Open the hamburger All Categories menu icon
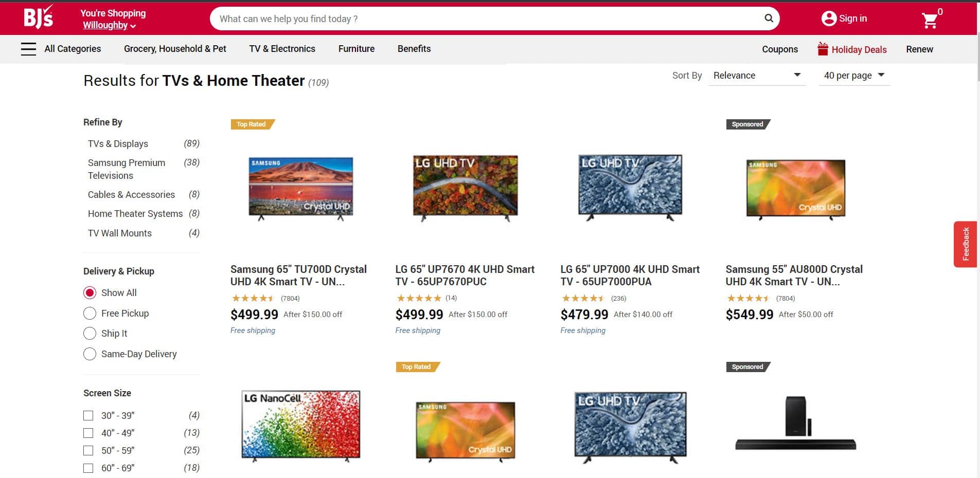The image size is (980, 478). [28, 49]
